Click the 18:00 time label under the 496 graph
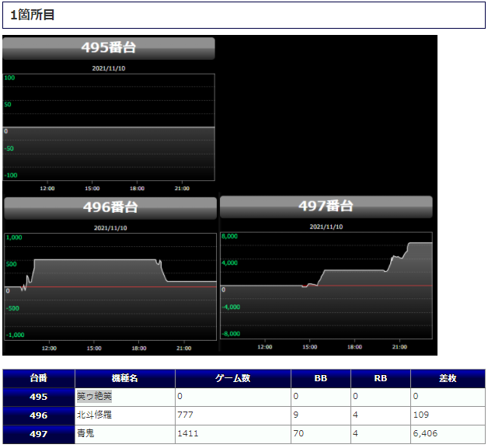Viewport: 488px width, 448px height. (139, 348)
